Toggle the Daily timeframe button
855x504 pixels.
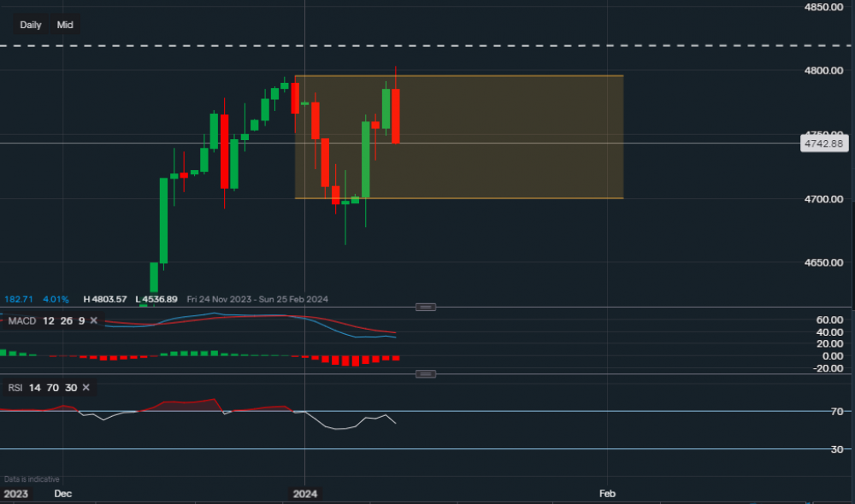pos(29,25)
